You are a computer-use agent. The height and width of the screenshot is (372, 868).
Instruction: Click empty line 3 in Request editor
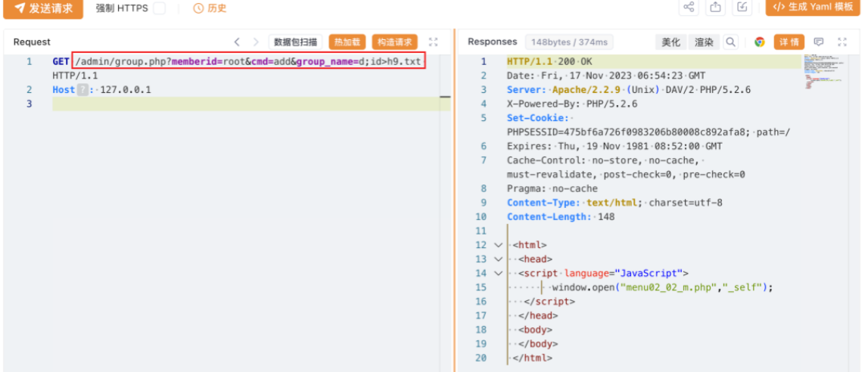251,104
